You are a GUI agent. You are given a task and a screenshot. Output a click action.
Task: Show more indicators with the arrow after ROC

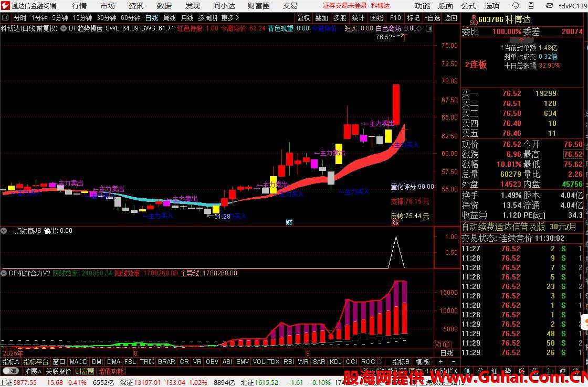(381, 362)
